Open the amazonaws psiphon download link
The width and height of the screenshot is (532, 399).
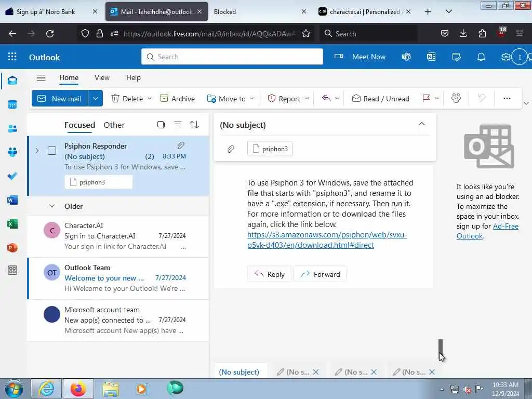coord(327,240)
